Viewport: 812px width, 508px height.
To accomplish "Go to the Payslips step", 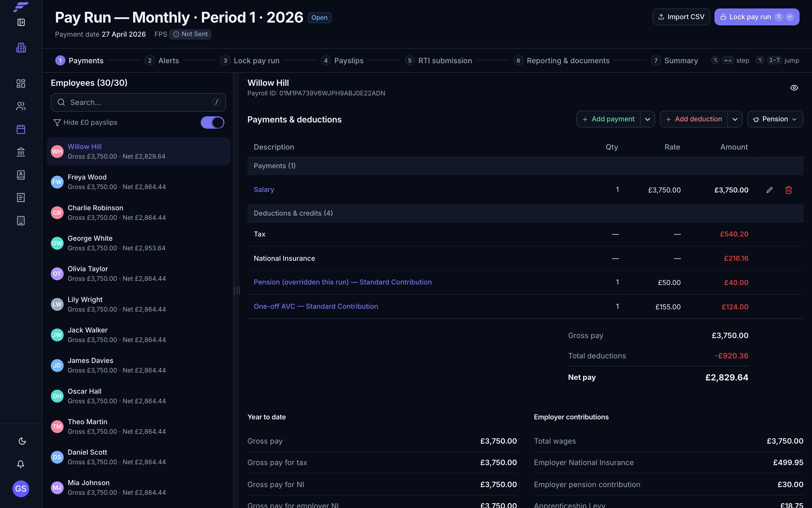I will 342,60.
